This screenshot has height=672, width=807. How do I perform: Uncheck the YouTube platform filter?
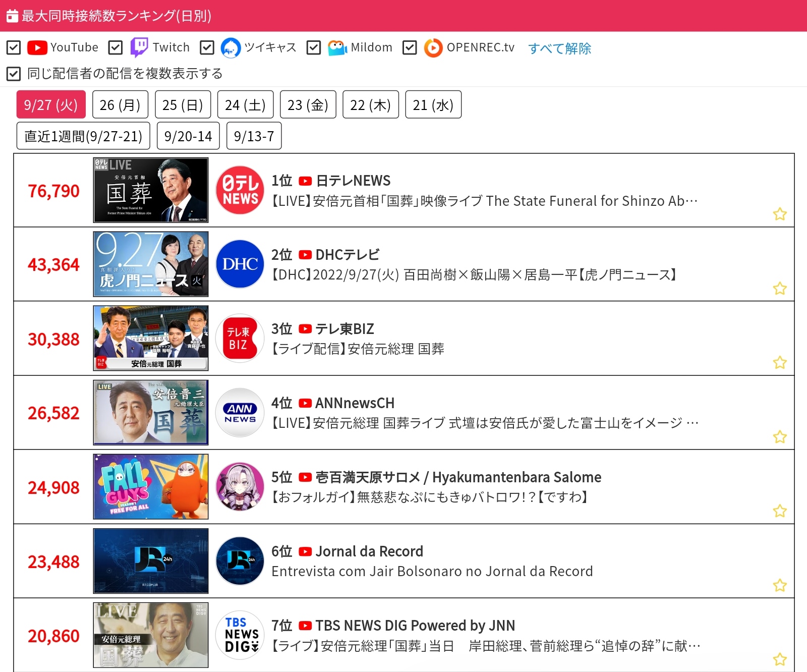14,48
